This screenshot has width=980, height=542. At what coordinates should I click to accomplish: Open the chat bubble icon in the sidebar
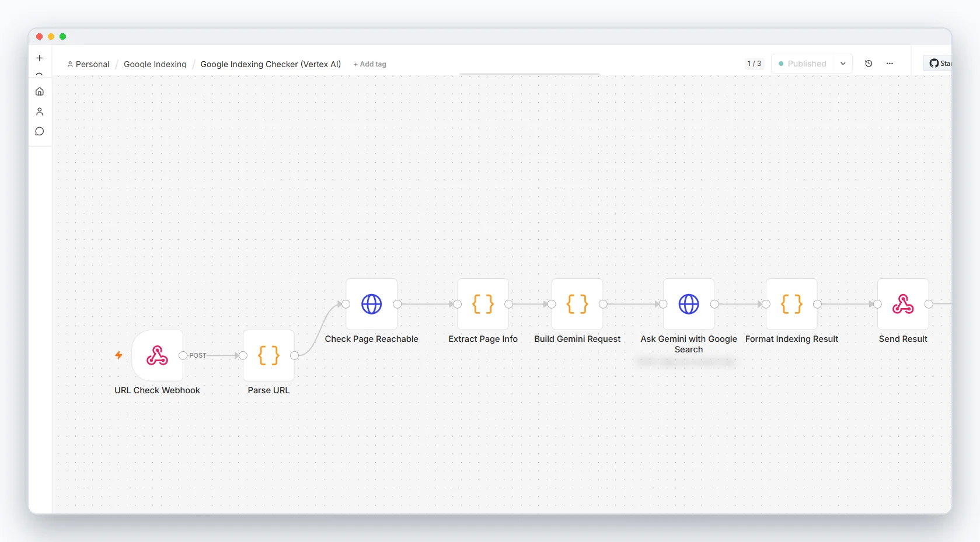coord(40,131)
